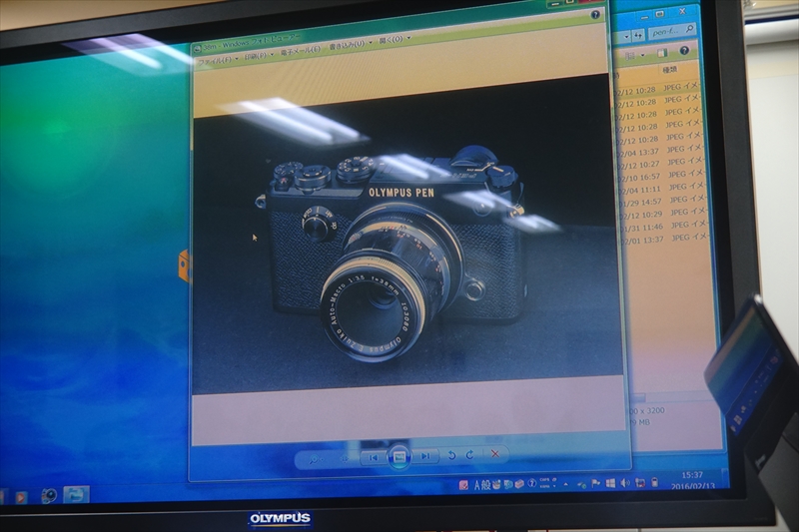Select the file row dated 02/12 10:27
This screenshot has width=799, height=532.
tap(660, 163)
